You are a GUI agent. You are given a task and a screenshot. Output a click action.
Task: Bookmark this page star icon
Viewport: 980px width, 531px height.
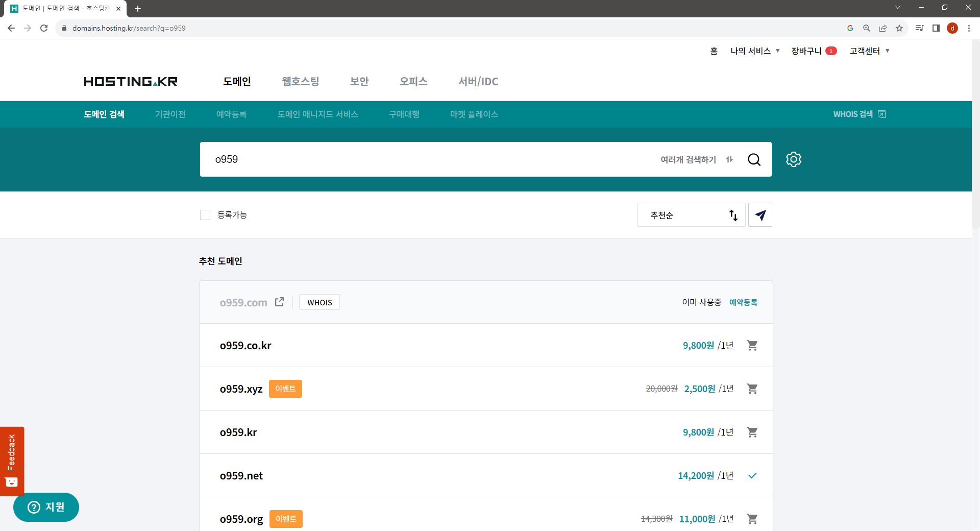899,28
